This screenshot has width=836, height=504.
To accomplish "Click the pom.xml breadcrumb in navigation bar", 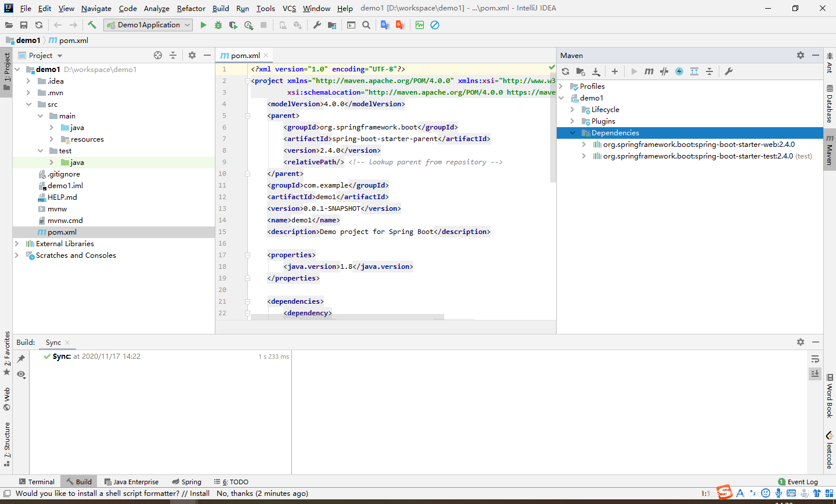I will (69, 41).
